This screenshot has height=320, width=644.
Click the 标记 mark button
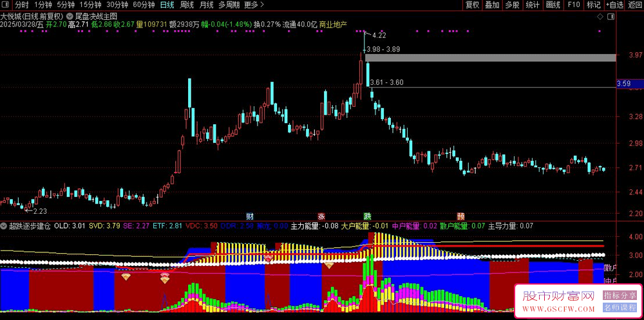pyautogui.click(x=594, y=5)
